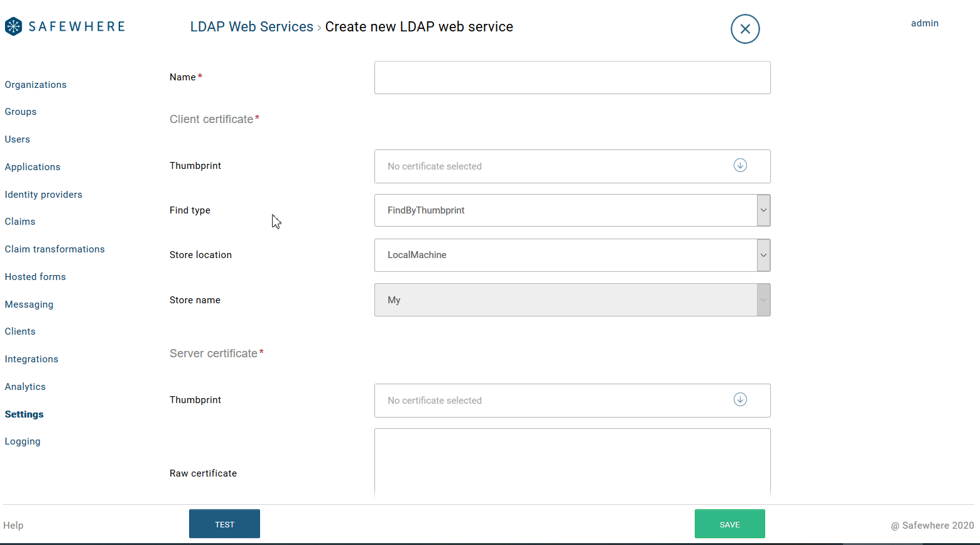Viewport: 980px width, 545px height.
Task: Open the admin user menu
Action: coord(925,23)
